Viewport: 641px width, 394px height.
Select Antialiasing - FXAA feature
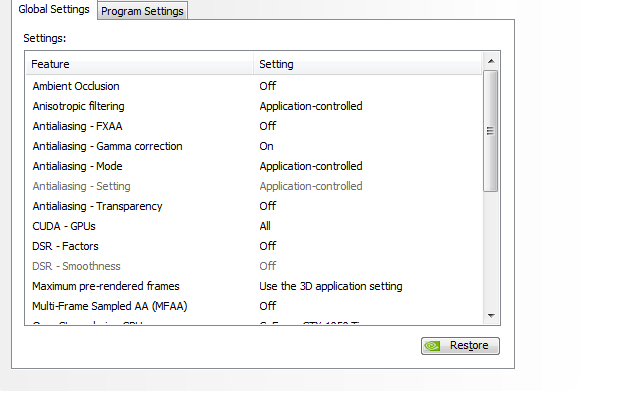tap(77, 126)
